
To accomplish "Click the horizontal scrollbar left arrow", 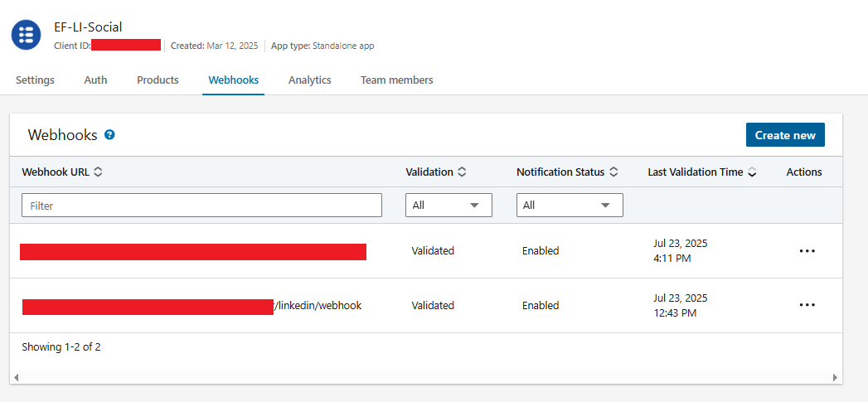I will coord(17,377).
